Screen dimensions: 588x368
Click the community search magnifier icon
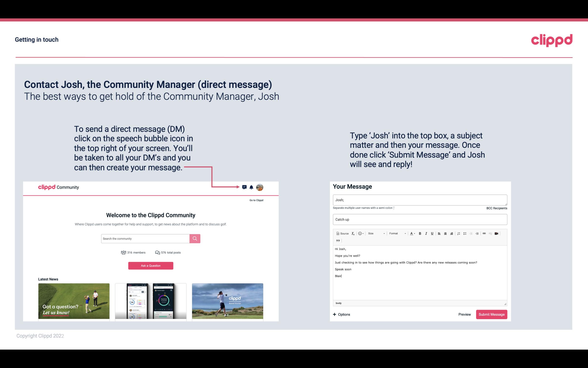(x=194, y=238)
